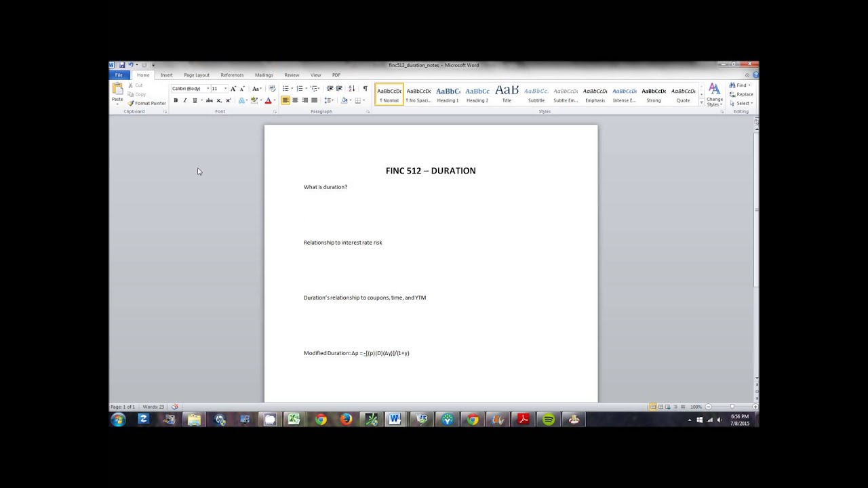Click Increase Indent icon
Image resolution: width=868 pixels, height=488 pixels.
pyautogui.click(x=339, y=89)
